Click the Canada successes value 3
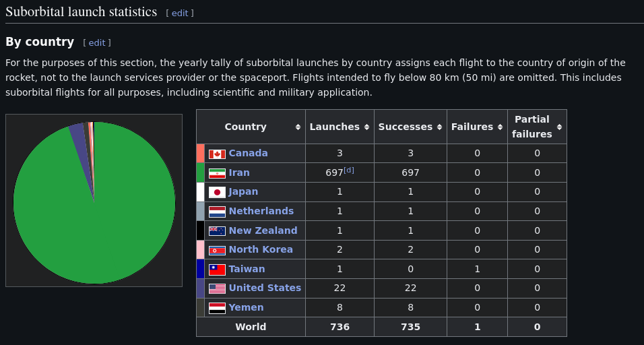This screenshot has height=345, width=644. click(x=410, y=153)
